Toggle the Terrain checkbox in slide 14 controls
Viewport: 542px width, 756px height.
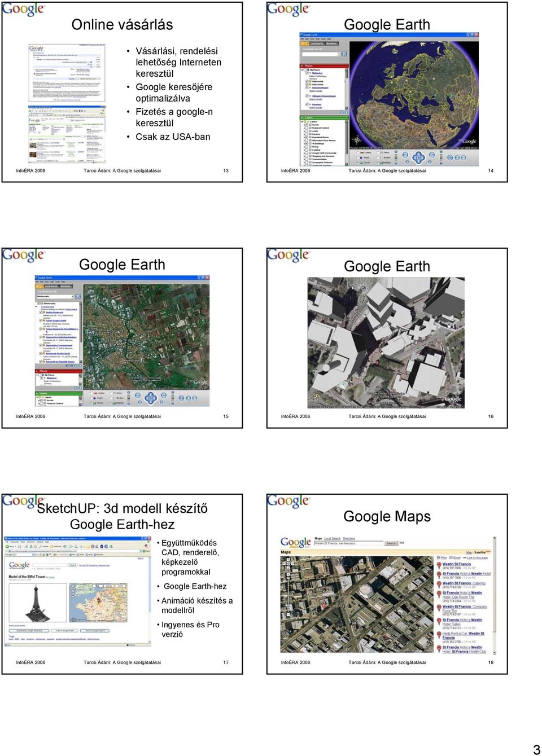click(x=358, y=162)
